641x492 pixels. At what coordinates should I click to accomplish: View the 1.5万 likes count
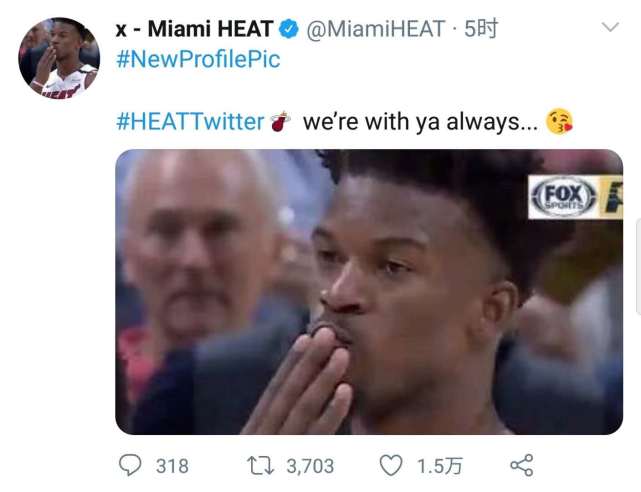439,466
